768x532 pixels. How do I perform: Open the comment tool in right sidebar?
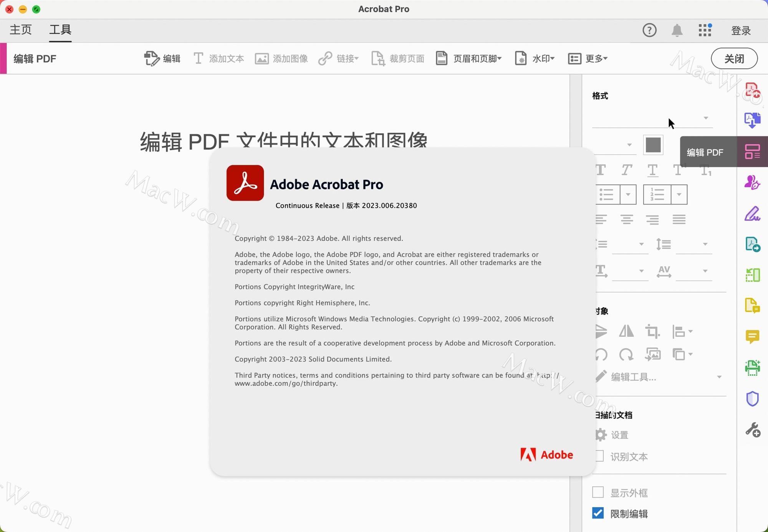[x=753, y=337]
